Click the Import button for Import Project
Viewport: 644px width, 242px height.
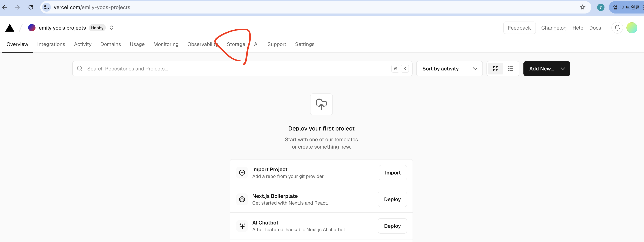[392, 173]
